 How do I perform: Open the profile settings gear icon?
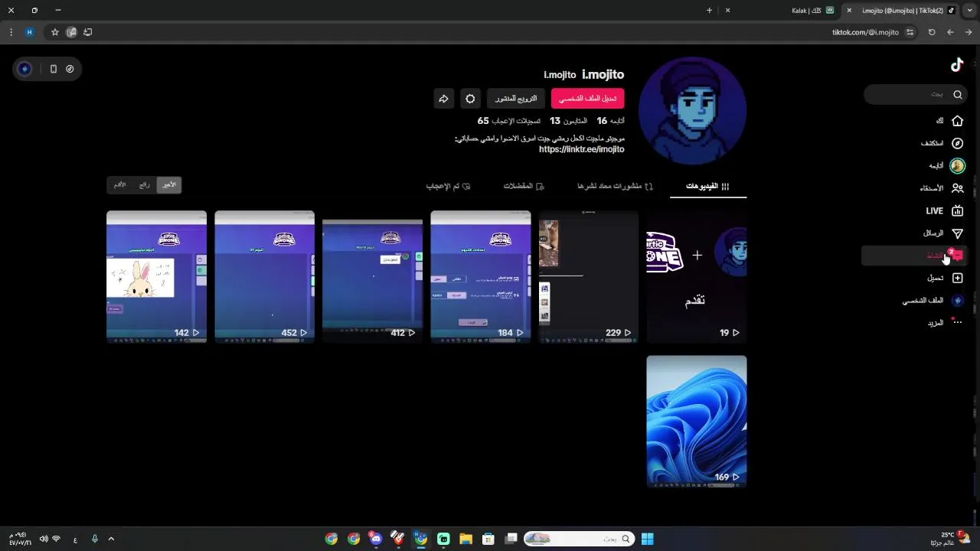[x=470, y=99]
